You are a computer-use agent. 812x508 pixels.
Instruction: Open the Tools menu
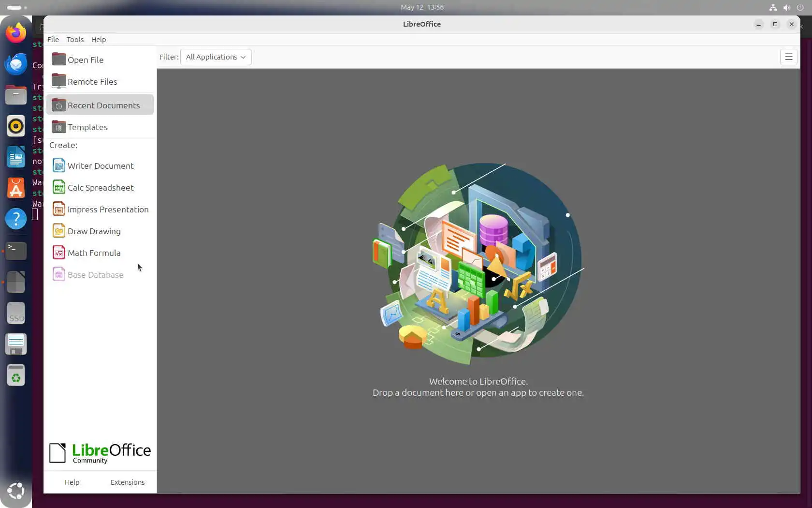[75, 40]
